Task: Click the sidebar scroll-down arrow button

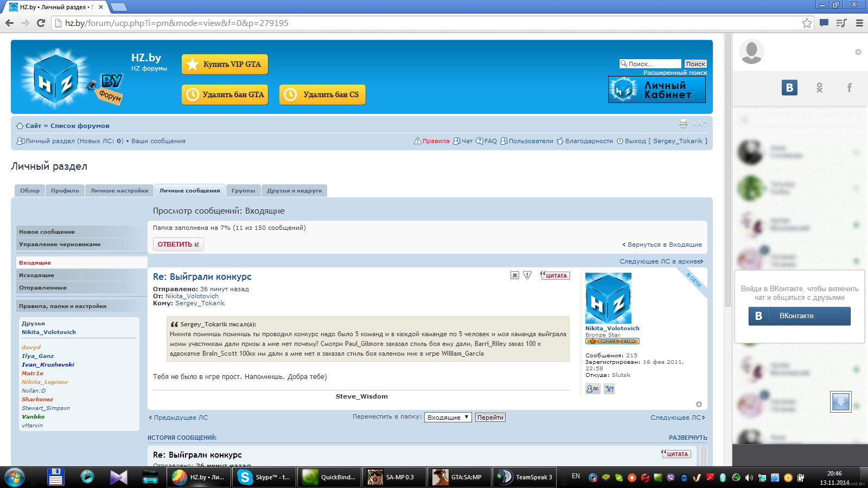Action: (x=841, y=402)
